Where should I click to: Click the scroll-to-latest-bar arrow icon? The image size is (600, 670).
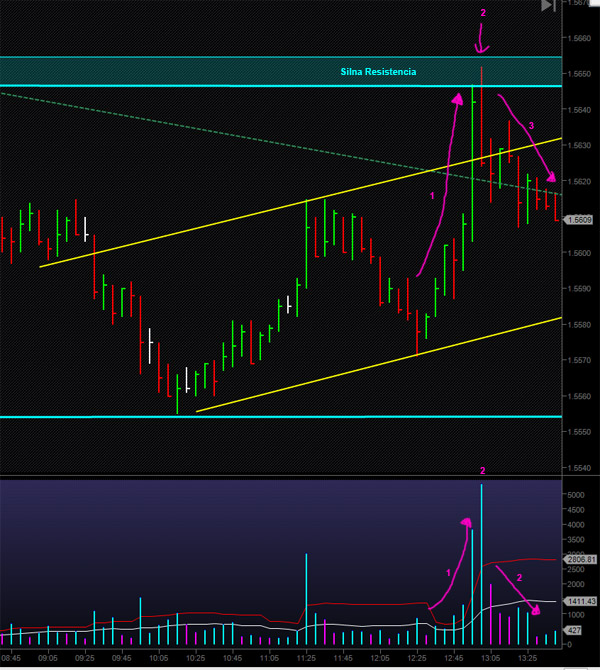click(x=548, y=6)
